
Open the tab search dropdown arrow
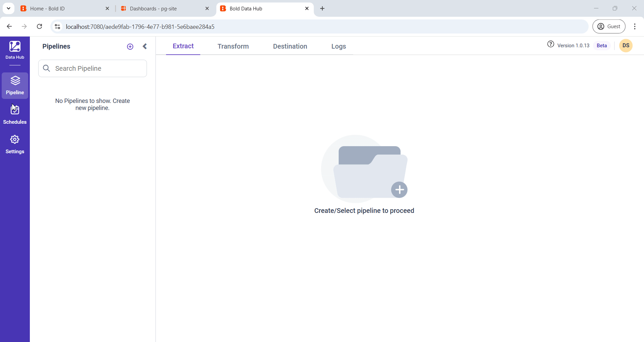coord(9,9)
